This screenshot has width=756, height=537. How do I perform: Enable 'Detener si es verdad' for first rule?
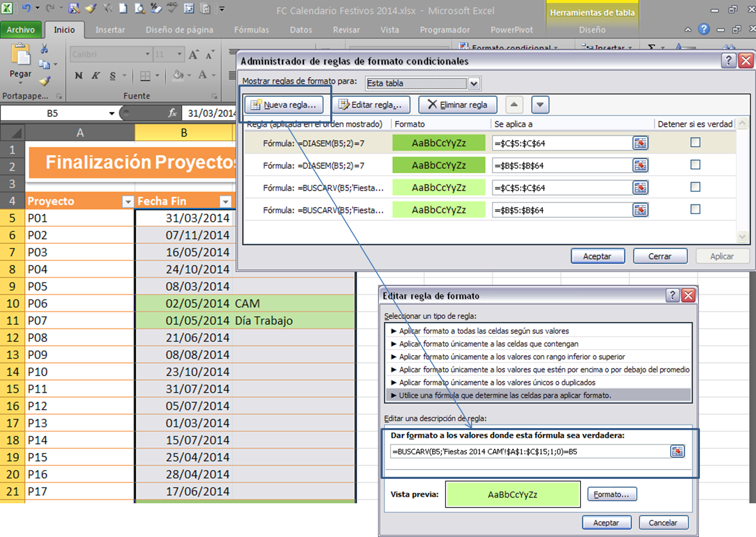pyautogui.click(x=695, y=143)
